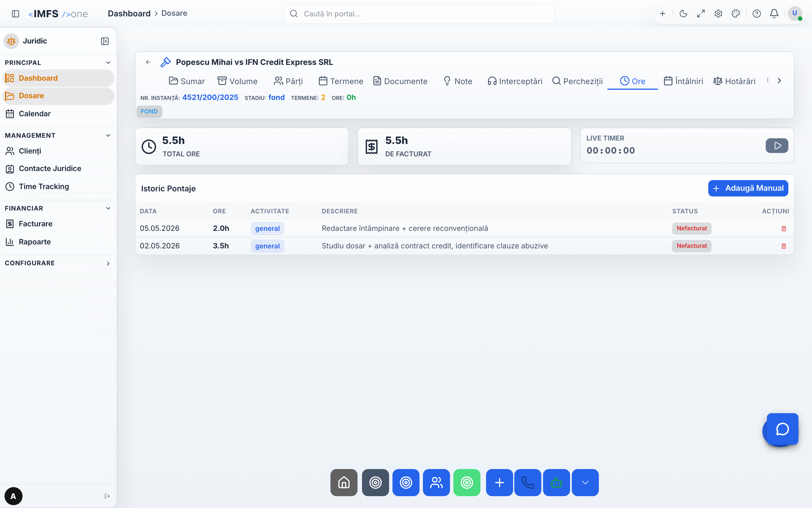The width and height of the screenshot is (812, 508).
Task: Enter fullscreen with expand arrows icon
Action: (701, 14)
